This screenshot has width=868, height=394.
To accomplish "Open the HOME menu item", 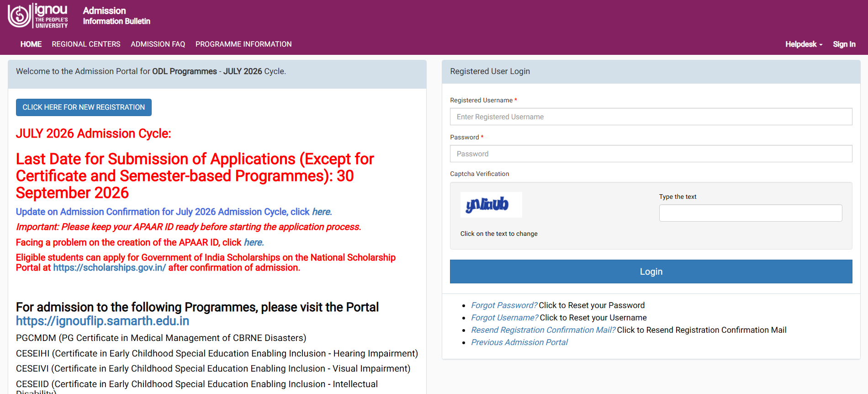I will pyautogui.click(x=31, y=44).
